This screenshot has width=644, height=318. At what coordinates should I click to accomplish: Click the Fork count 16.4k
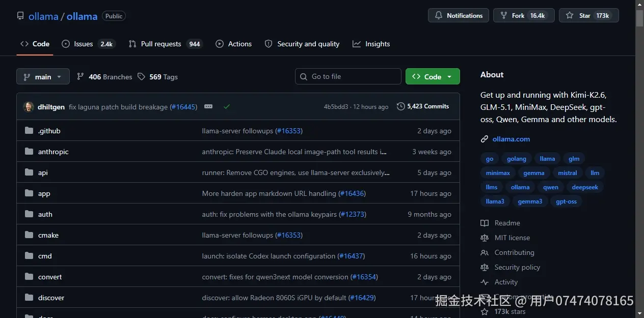click(538, 16)
